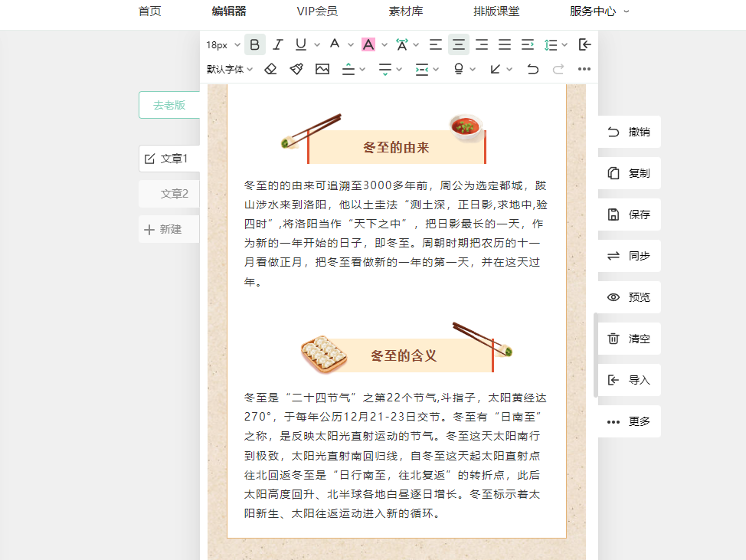The height and width of the screenshot is (560, 746).
Task: Open the 默认字体 font family dropdown
Action: 229,69
